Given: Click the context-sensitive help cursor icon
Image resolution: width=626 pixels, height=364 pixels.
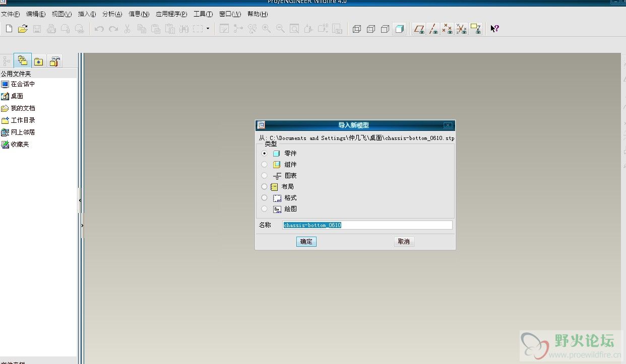Looking at the screenshot, I should (x=494, y=29).
